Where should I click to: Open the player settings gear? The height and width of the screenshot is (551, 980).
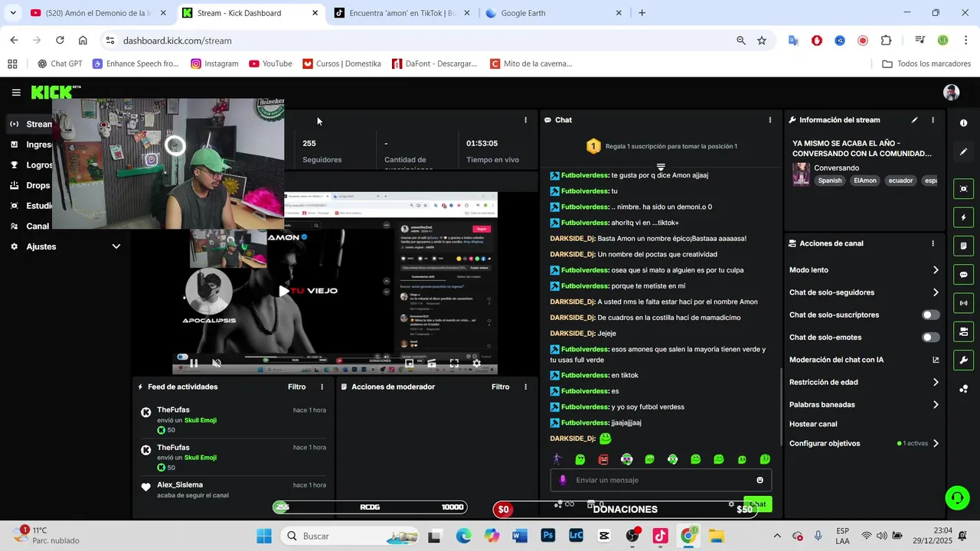476,364
